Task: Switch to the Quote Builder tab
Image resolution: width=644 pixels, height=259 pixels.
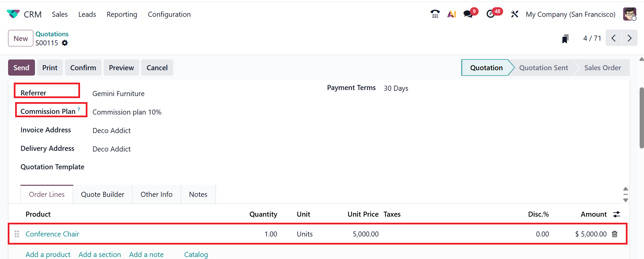Action: coord(103,195)
